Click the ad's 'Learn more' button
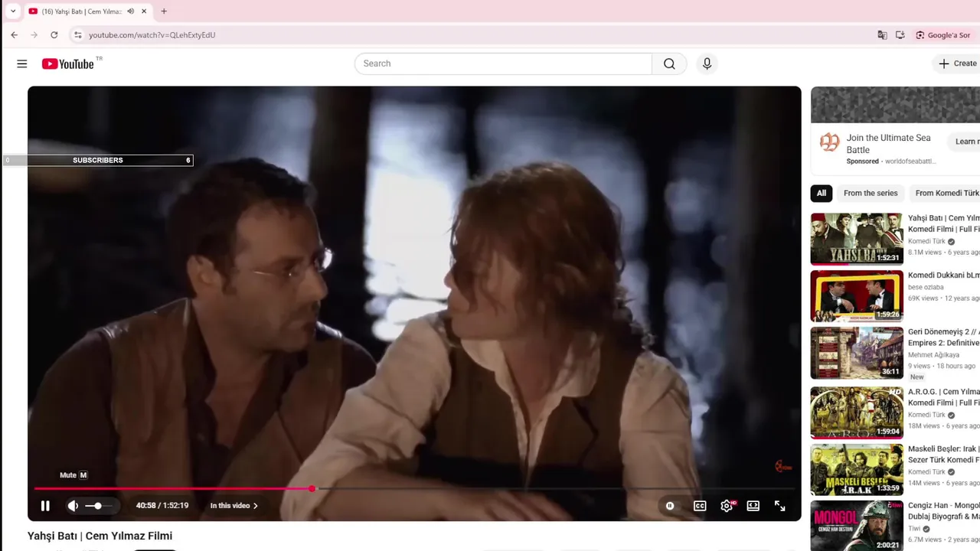The image size is (980, 551). pyautogui.click(x=964, y=142)
